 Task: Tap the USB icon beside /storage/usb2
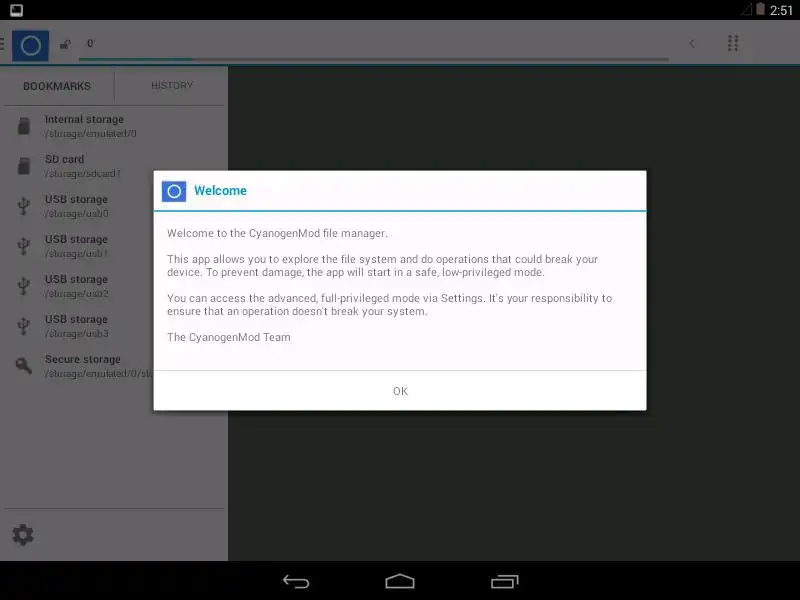(23, 286)
